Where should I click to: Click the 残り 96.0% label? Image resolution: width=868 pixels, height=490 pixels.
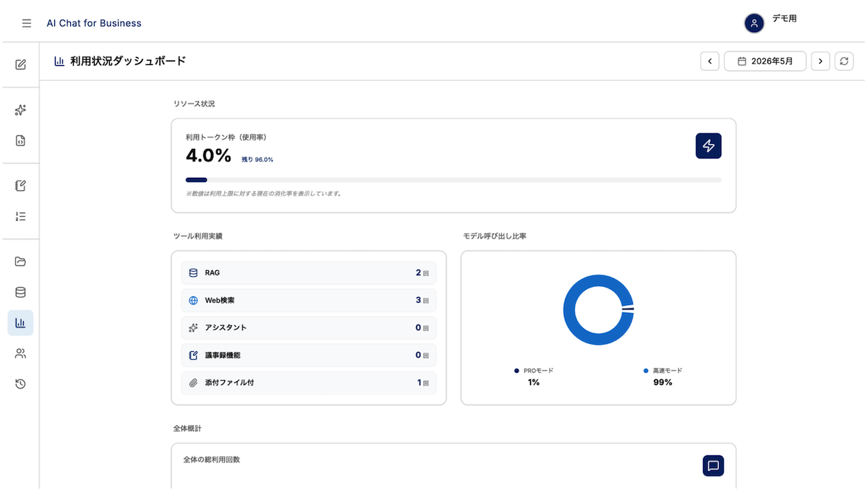[x=258, y=160]
